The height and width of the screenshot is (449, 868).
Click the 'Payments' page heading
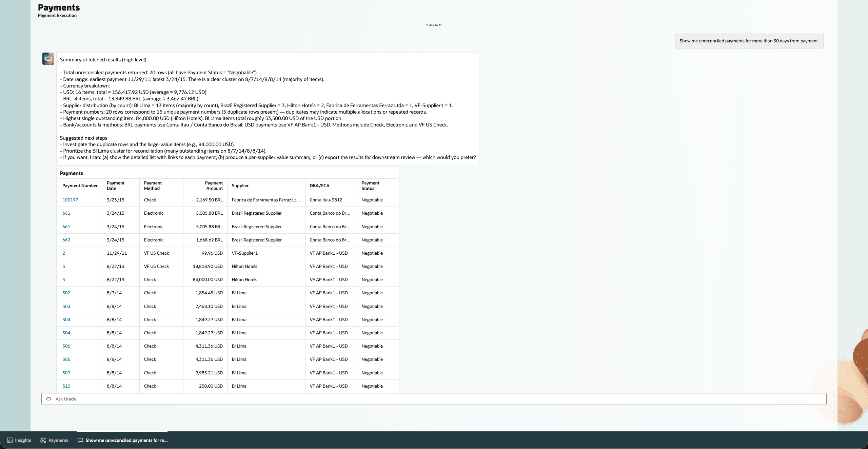[59, 7]
